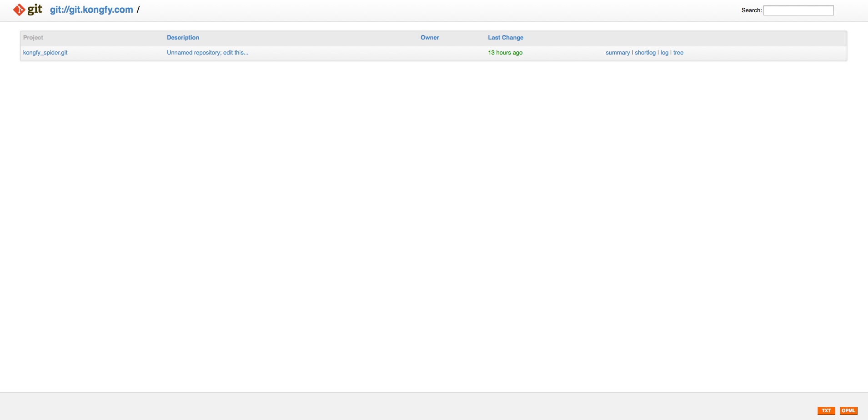Browse the tree of kongfy_spider.git
Image resolution: width=868 pixels, height=420 pixels.
678,53
